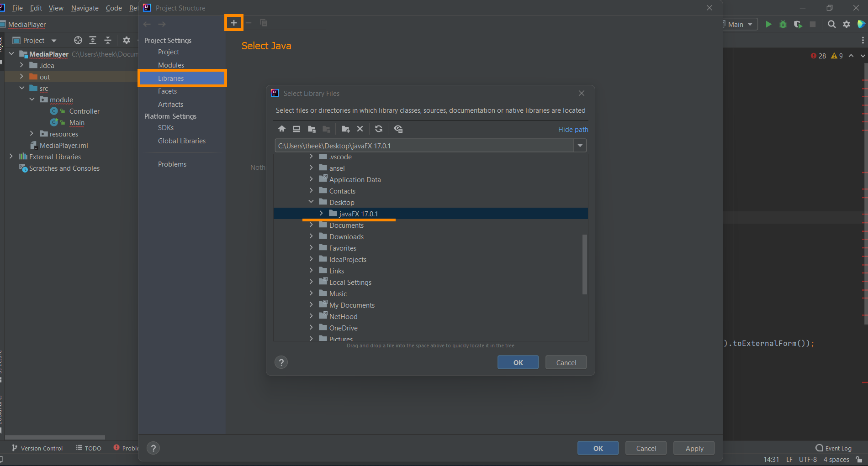Screen dimensions: 868x466
Task: Refresh the file chooser tree
Action: (379, 129)
